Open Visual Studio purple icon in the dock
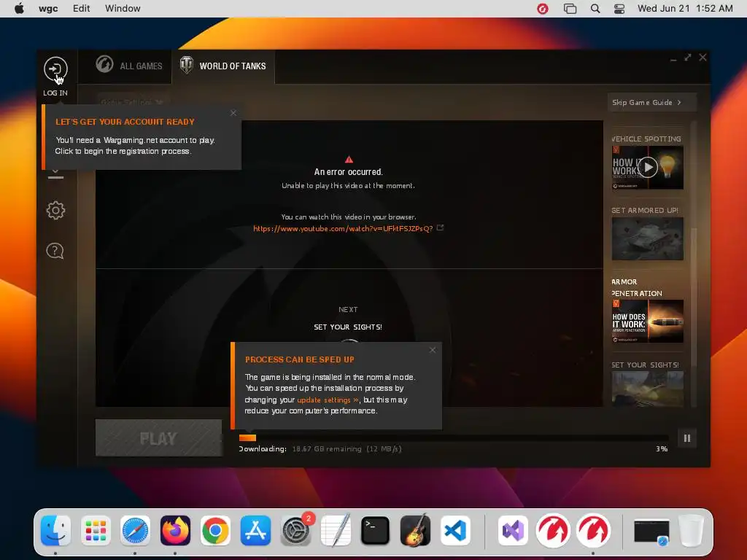The height and width of the screenshot is (560, 747). pyautogui.click(x=513, y=530)
